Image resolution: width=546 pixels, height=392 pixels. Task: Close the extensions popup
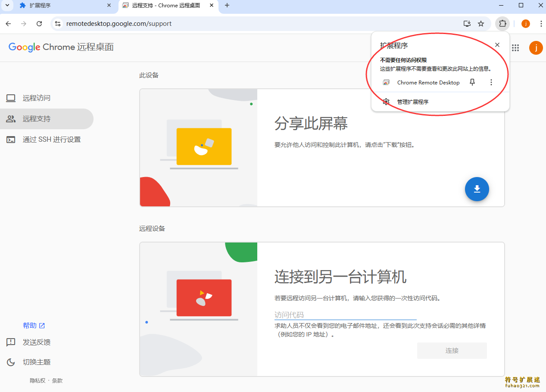coord(497,45)
